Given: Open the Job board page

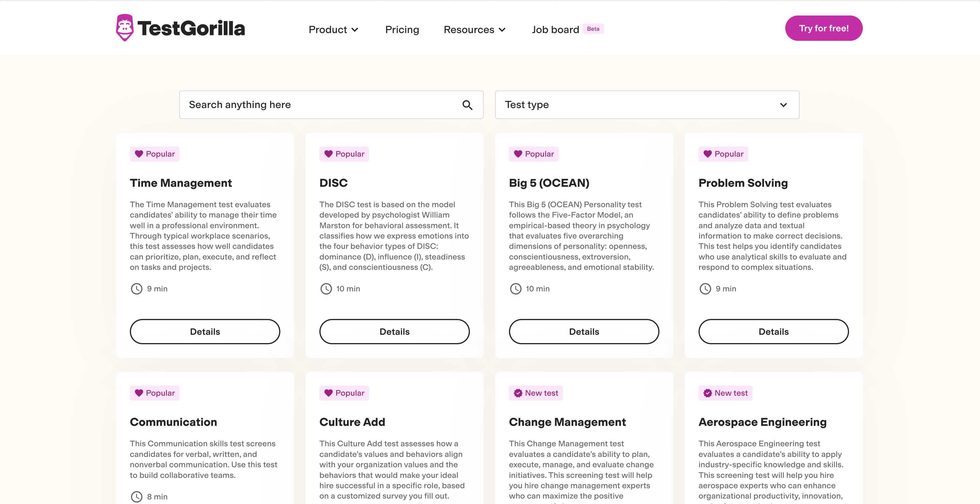Looking at the screenshot, I should point(555,30).
